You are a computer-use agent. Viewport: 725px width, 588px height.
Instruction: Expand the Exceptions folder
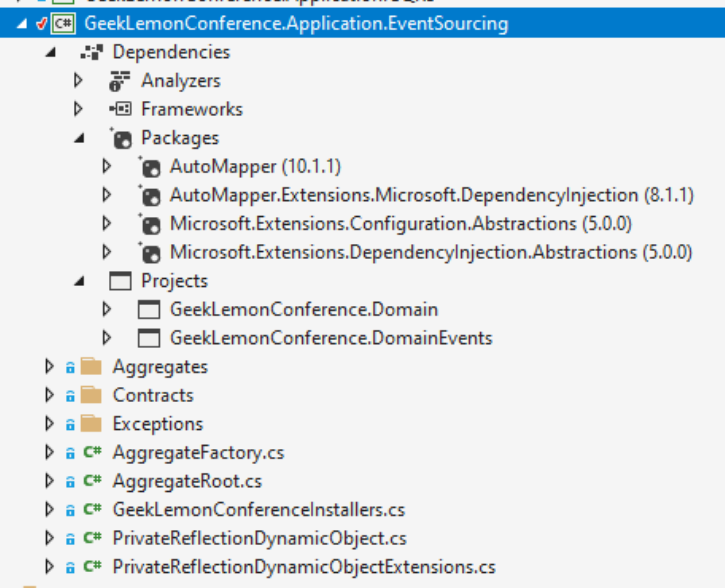[x=49, y=424]
